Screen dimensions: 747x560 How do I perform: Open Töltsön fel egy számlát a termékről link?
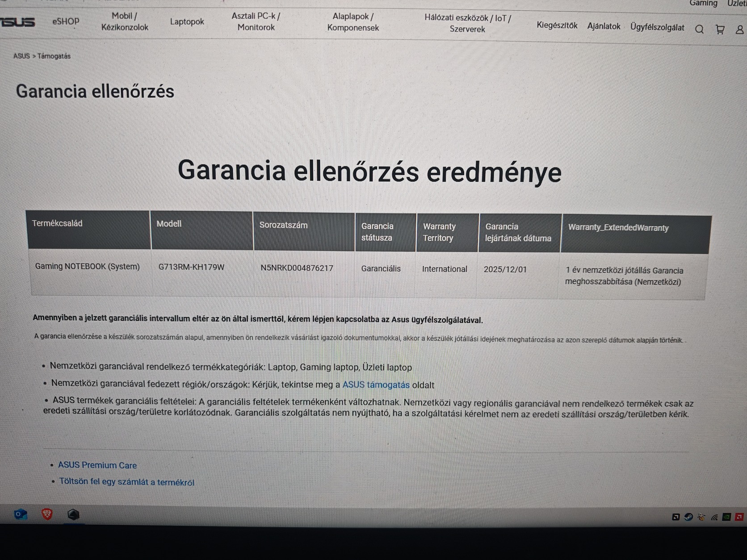tap(127, 482)
